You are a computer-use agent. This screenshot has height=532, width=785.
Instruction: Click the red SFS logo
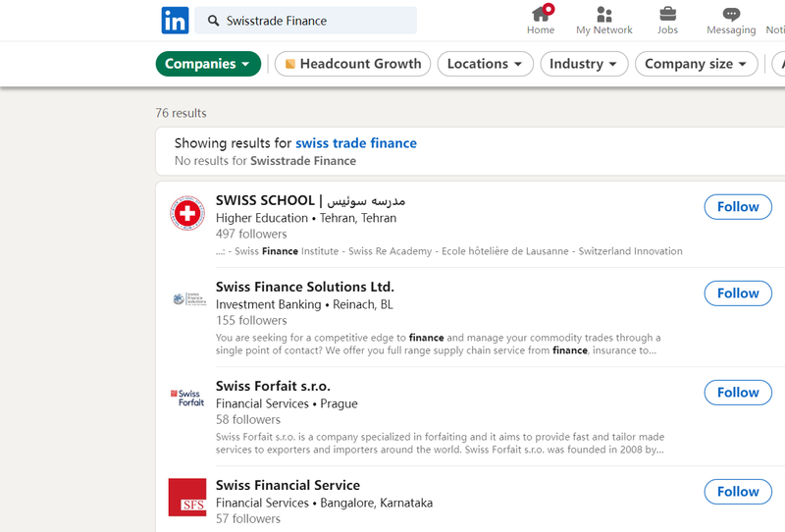pos(187,497)
